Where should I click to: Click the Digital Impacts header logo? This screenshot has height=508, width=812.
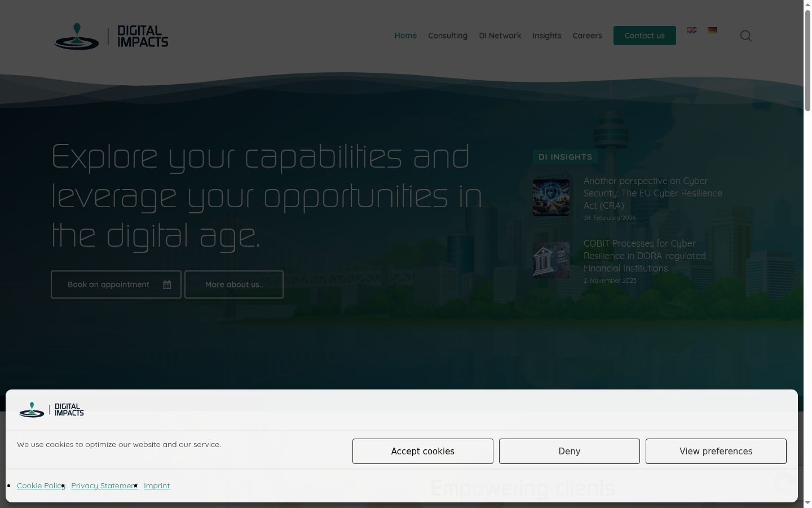click(x=111, y=36)
